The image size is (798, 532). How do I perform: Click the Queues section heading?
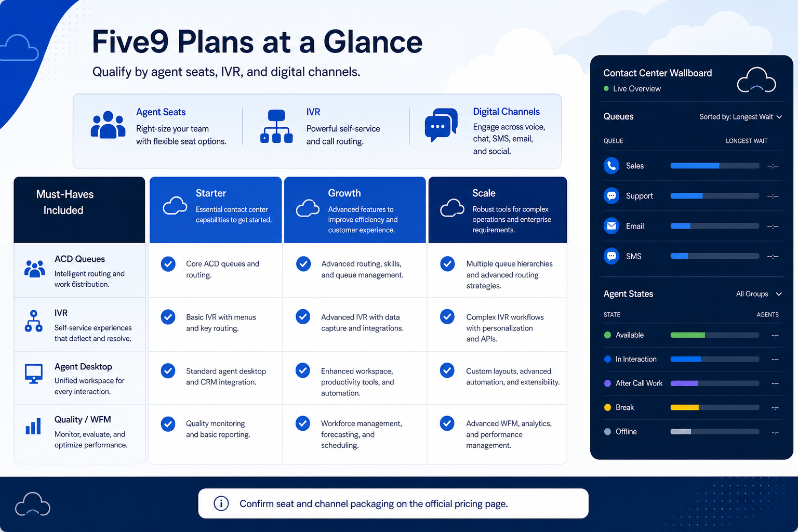618,116
